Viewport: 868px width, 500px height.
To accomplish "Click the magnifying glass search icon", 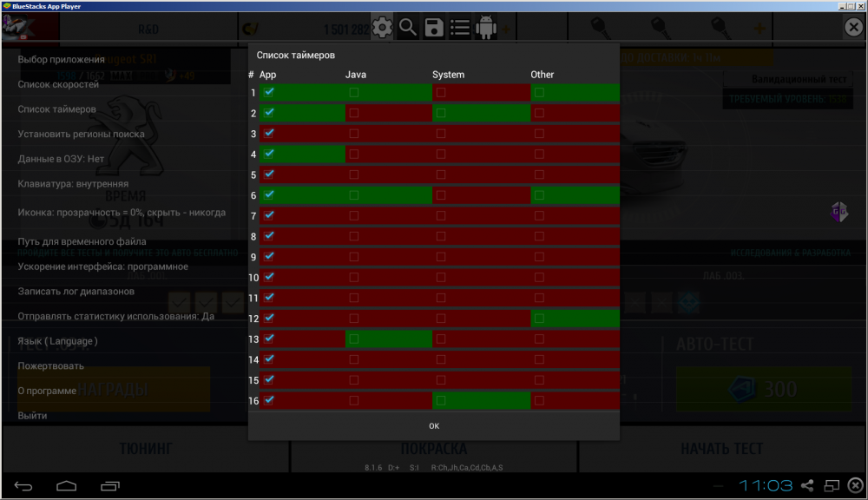I will (408, 28).
